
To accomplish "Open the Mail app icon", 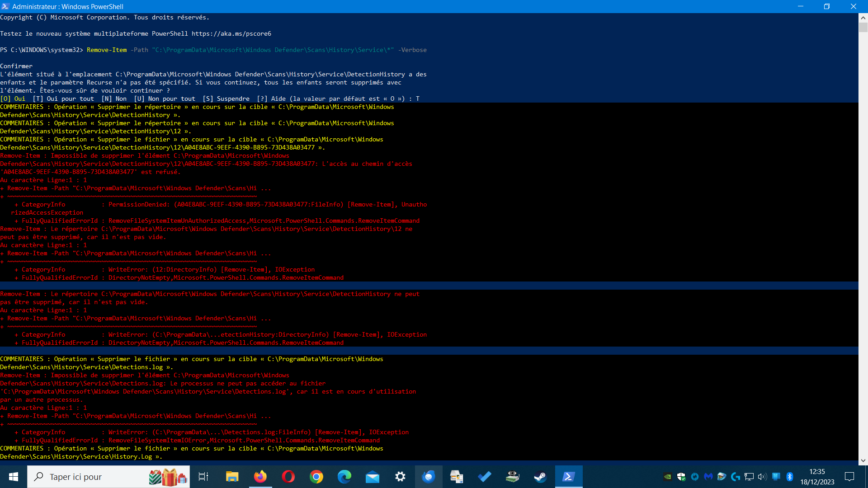I will (x=373, y=477).
